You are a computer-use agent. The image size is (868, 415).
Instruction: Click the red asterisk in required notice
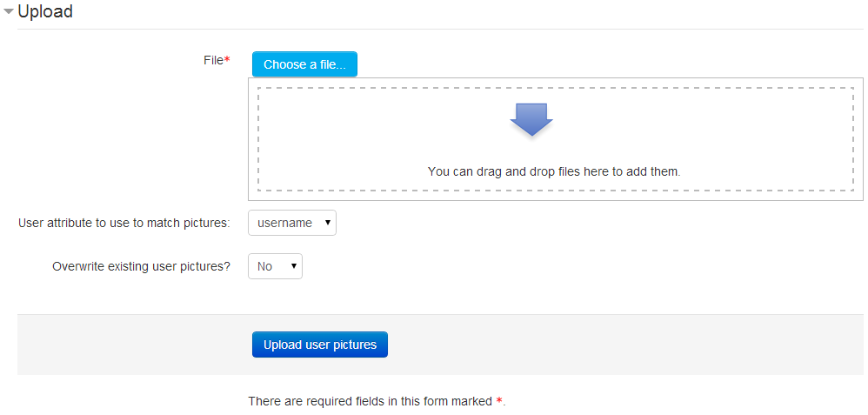(x=499, y=401)
